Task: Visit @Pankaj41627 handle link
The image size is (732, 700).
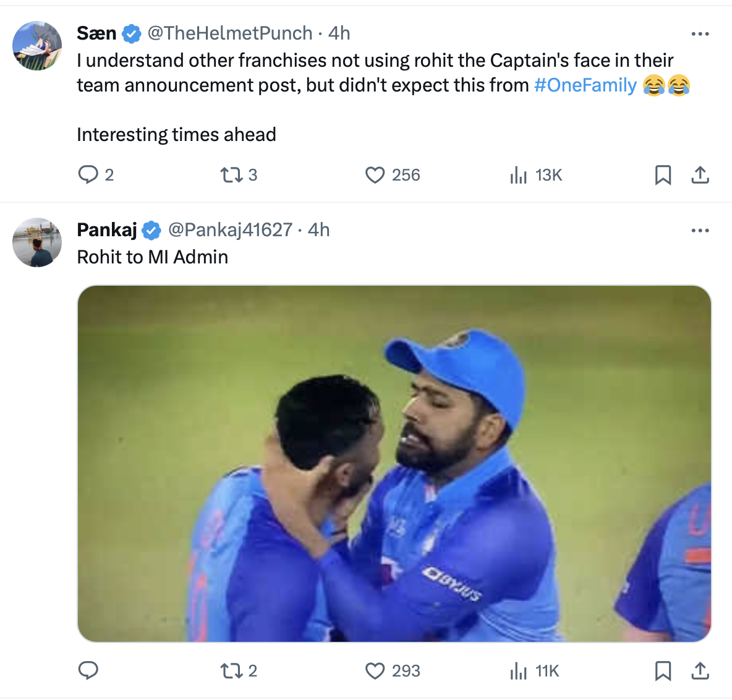Action: pos(230,230)
